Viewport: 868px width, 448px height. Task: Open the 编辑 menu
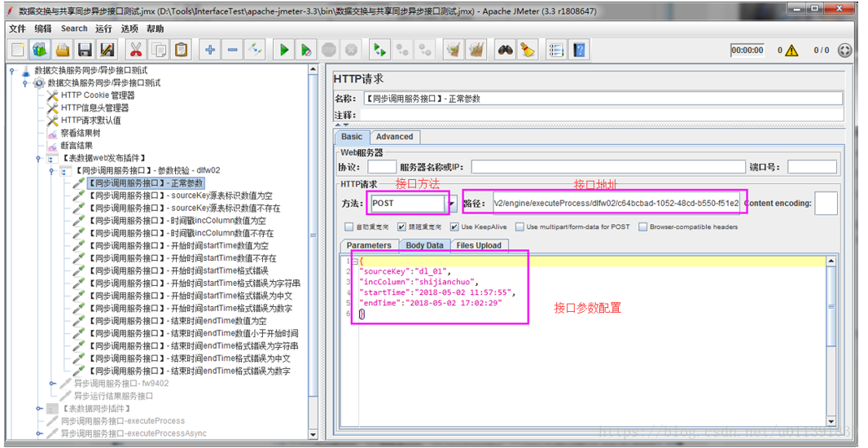(43, 29)
